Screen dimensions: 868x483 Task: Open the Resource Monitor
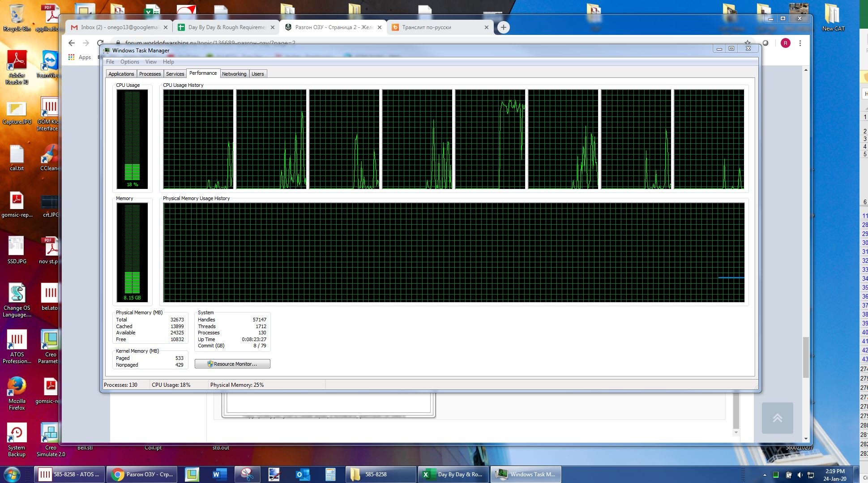point(232,364)
